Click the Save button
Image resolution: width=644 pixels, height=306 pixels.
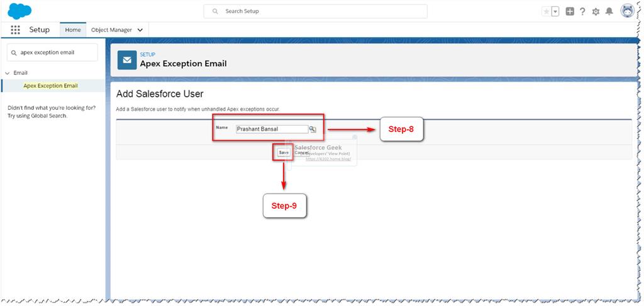click(x=284, y=152)
